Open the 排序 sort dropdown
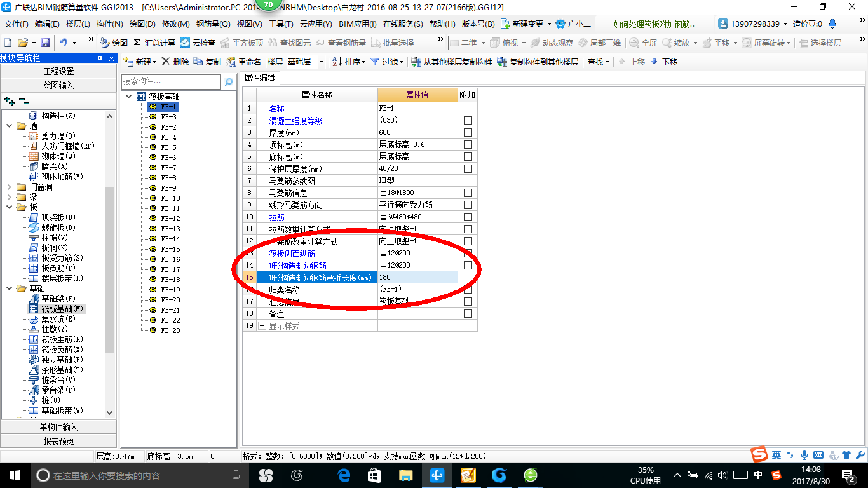 click(x=349, y=62)
